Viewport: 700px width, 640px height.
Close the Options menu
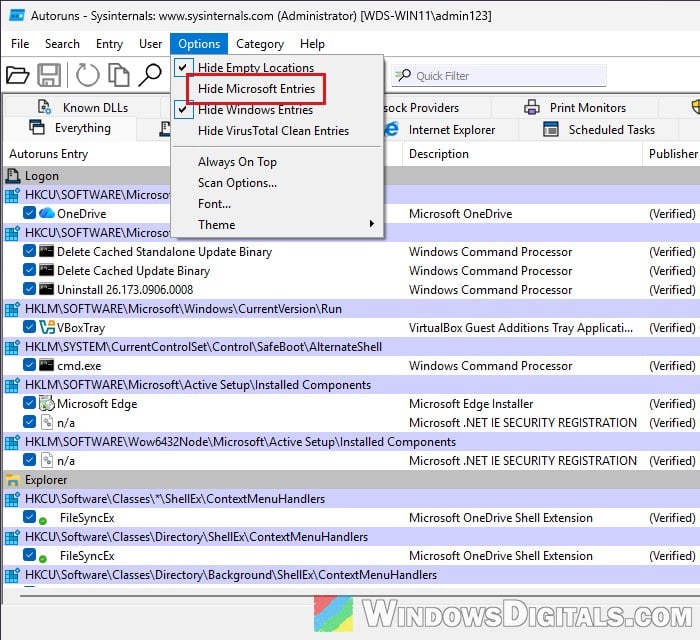point(199,44)
